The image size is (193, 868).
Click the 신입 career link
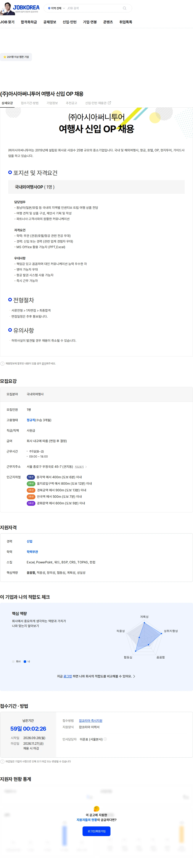(x=30, y=542)
